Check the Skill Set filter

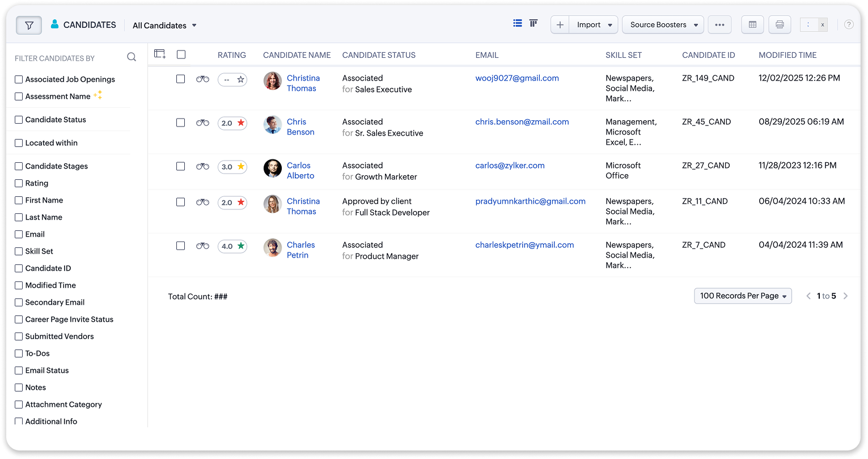point(19,251)
